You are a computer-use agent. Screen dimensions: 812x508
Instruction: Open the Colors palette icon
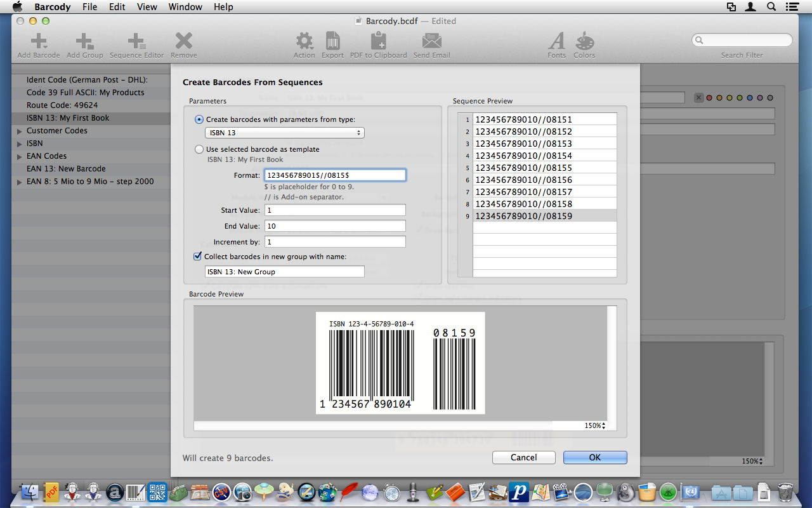pyautogui.click(x=584, y=41)
